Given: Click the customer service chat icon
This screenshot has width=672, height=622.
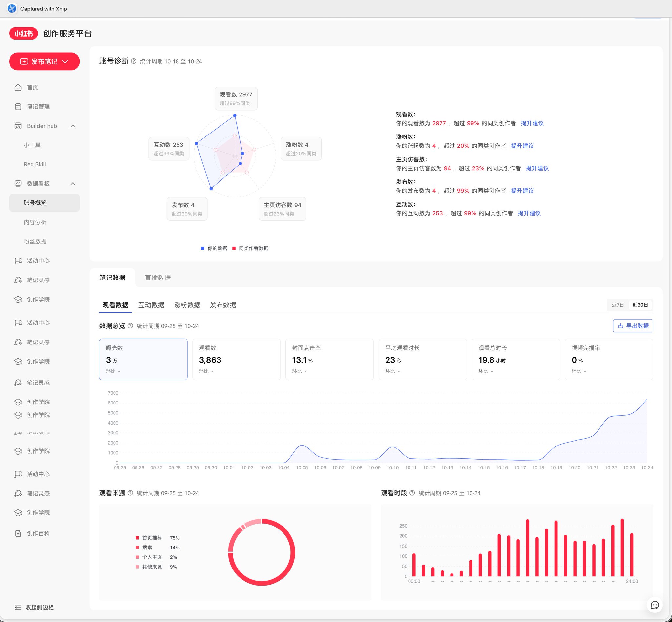Looking at the screenshot, I should (655, 605).
